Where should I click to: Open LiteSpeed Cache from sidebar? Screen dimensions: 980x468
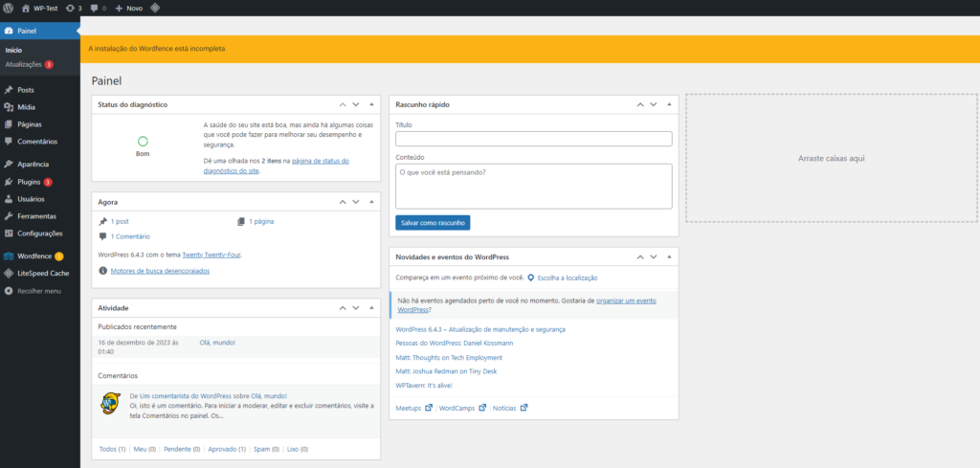point(42,273)
